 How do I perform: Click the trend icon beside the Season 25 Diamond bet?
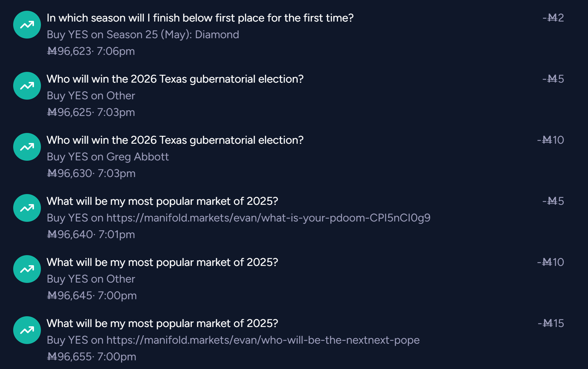tap(27, 25)
